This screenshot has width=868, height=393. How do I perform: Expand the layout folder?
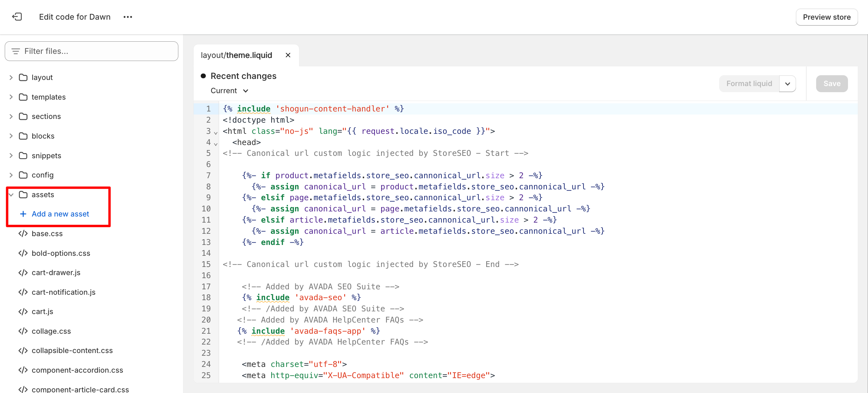click(11, 78)
